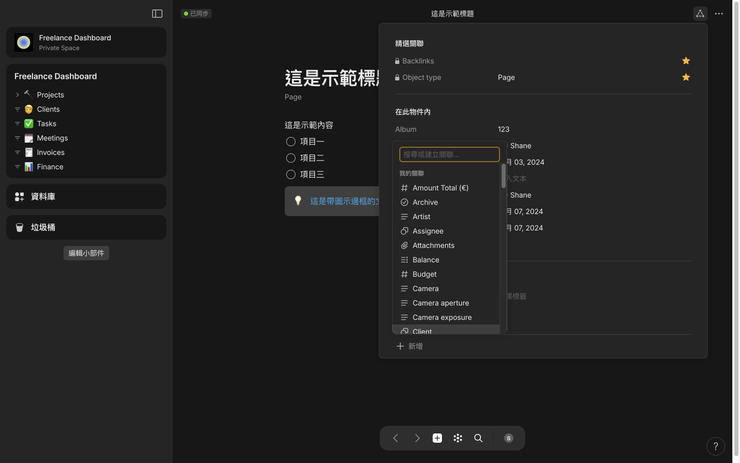Image resolution: width=740 pixels, height=463 pixels.
Task: Click the blue callout link text
Action: [x=344, y=201]
